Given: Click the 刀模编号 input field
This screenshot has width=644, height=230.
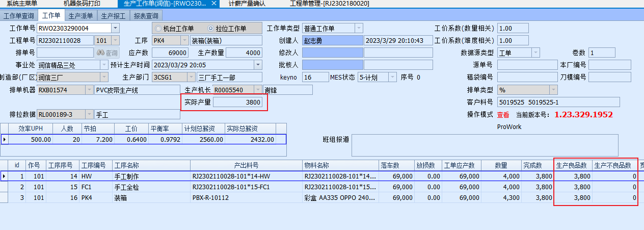Looking at the screenshot, I should point(610,77).
